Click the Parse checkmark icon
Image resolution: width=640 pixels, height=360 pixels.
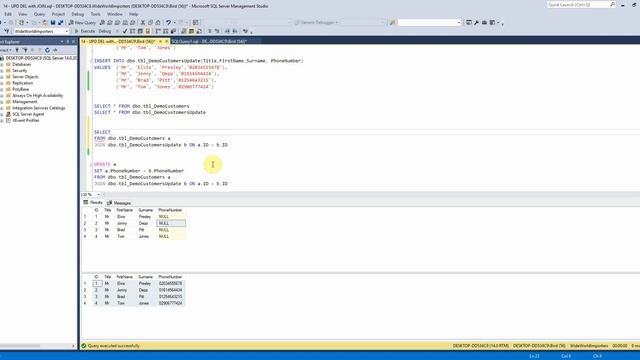tap(125, 31)
